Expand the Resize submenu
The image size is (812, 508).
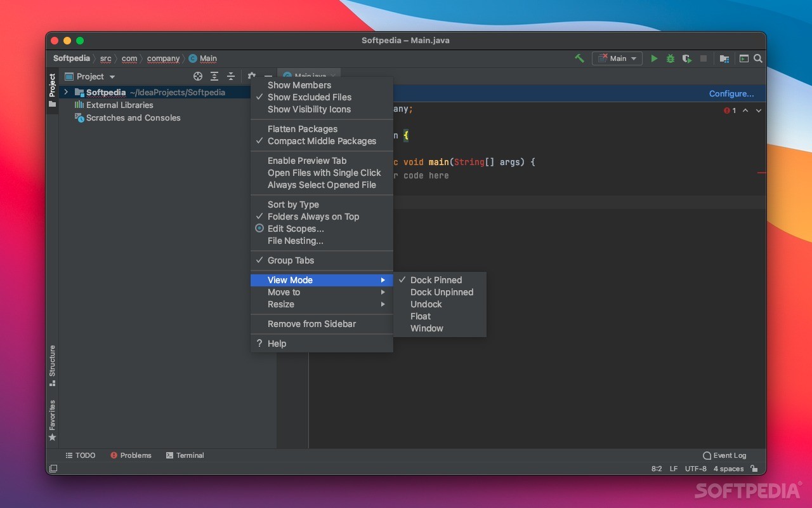[322, 304]
